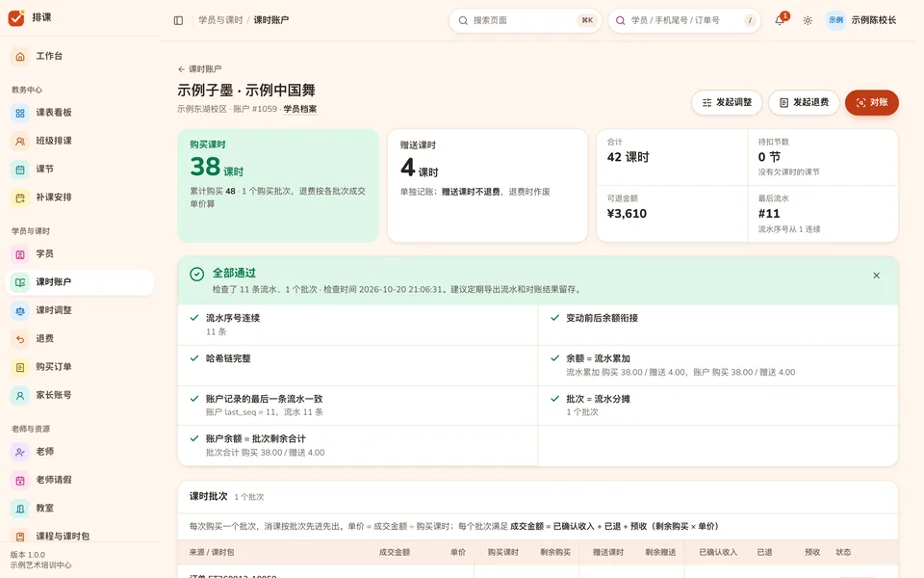Click the 状态 column header
The height and width of the screenshot is (578, 924).
pos(843,553)
